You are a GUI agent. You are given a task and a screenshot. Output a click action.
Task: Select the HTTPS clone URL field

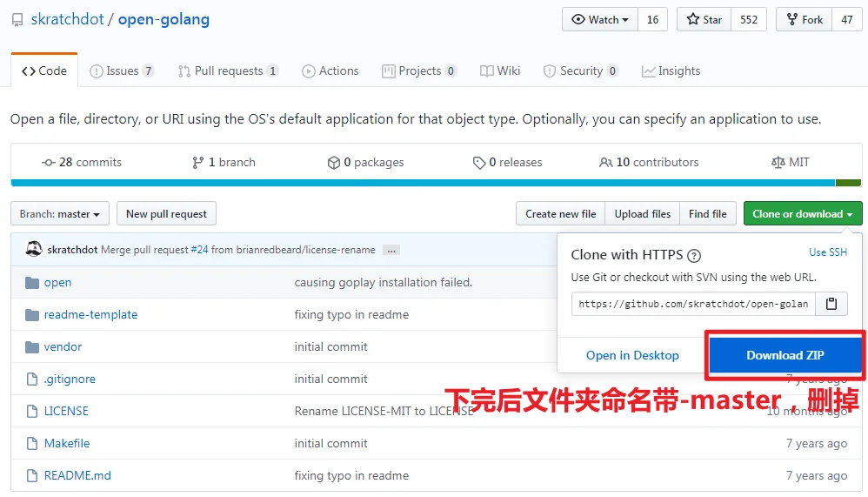pyautogui.click(x=693, y=304)
